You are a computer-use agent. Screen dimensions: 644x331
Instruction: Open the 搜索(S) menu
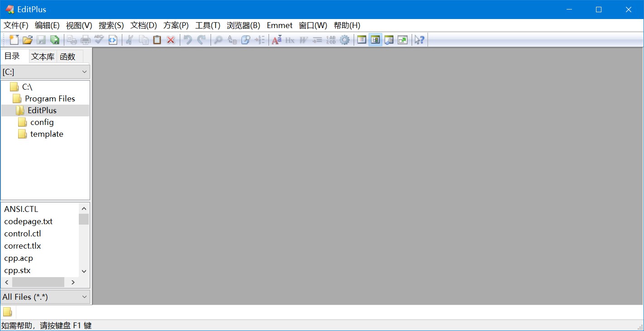pyautogui.click(x=111, y=25)
